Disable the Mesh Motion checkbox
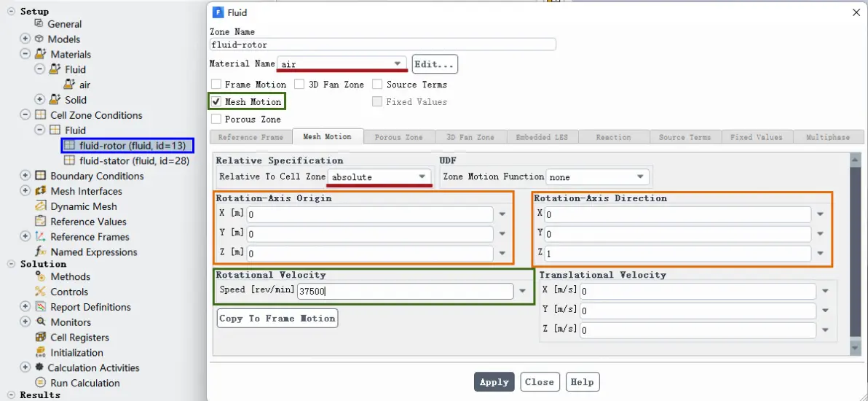Viewport: 868px width, 401px height. (216, 102)
